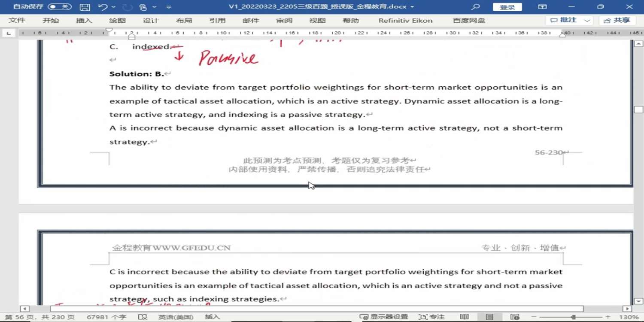Open the 绘图 Draw tab
Screen dimensions: 644x322
[x=118, y=21]
